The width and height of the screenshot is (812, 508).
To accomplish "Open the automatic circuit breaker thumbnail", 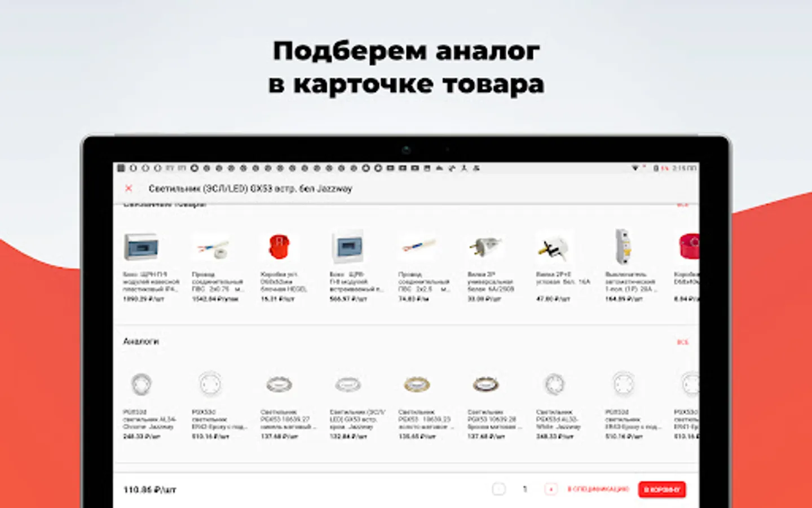I will [623, 247].
